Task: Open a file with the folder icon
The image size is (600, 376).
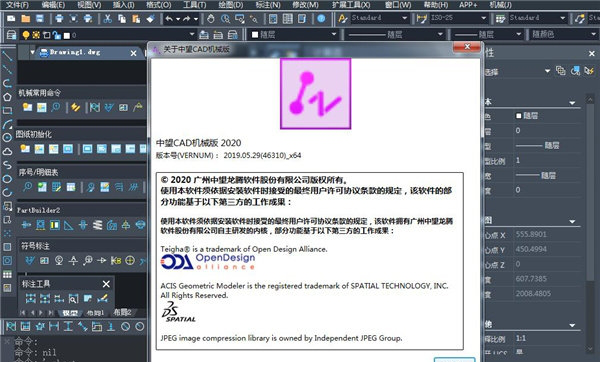Action: pos(26,18)
